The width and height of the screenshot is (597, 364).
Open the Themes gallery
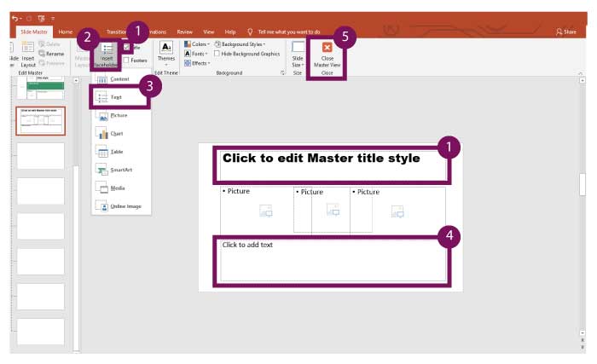pyautogui.click(x=166, y=54)
